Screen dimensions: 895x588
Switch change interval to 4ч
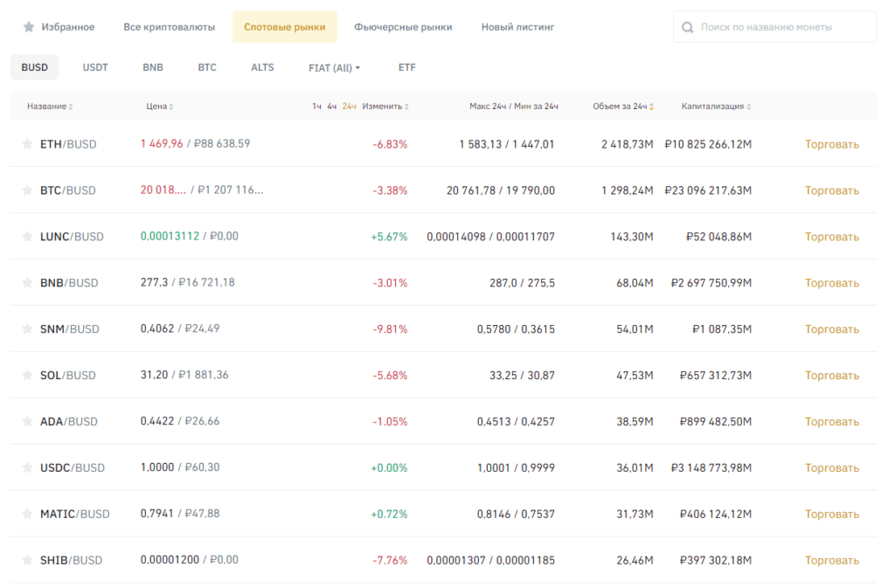332,107
